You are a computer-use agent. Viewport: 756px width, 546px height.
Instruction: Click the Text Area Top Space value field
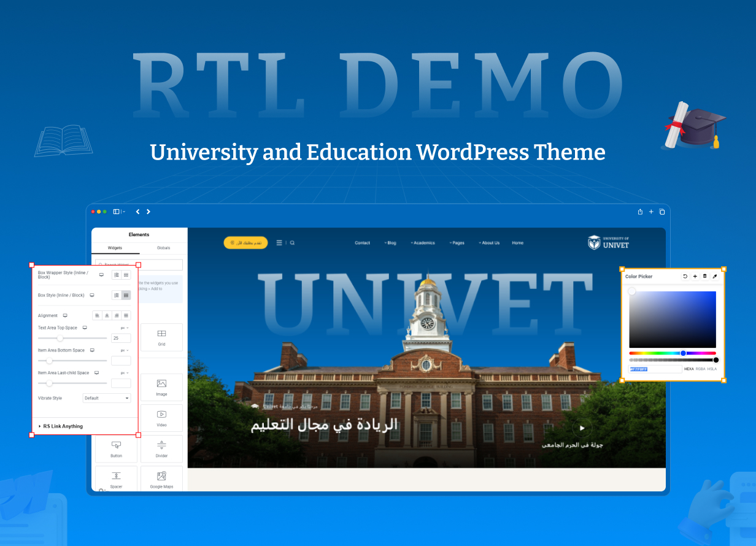coord(121,338)
